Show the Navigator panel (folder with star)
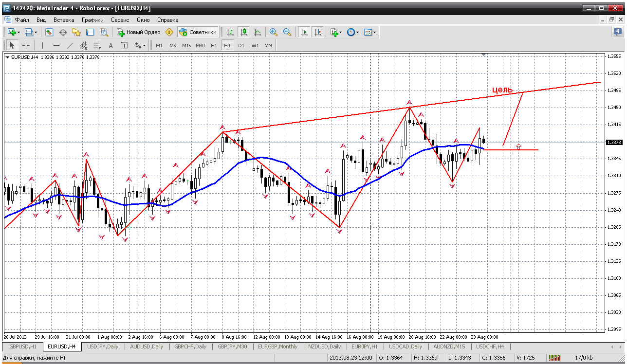Viewport: 627px width, 364px height. click(76, 32)
